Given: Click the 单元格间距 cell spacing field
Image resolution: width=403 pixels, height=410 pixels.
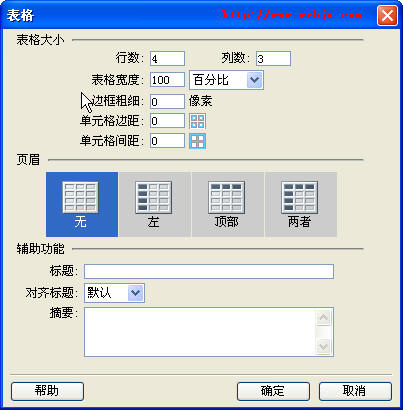Looking at the screenshot, I should (x=167, y=141).
